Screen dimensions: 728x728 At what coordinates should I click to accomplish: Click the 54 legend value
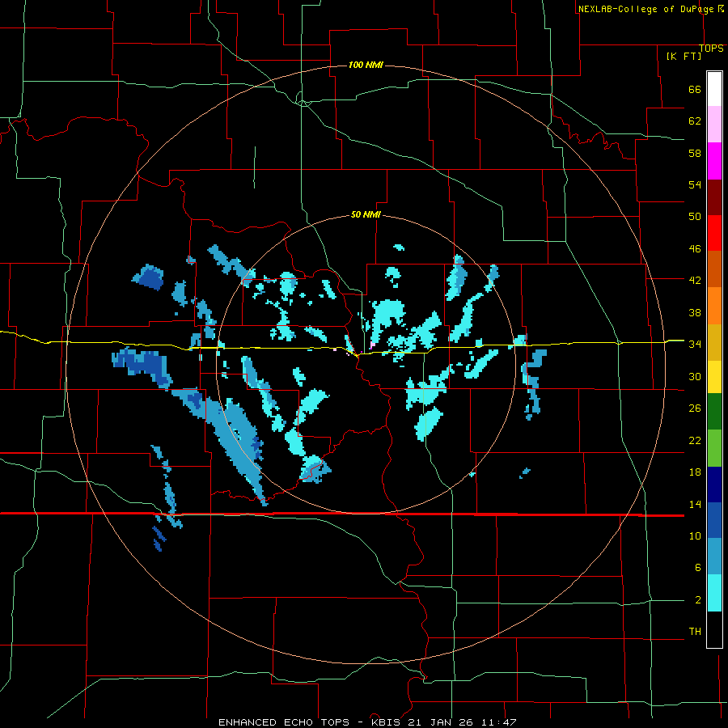click(x=695, y=184)
